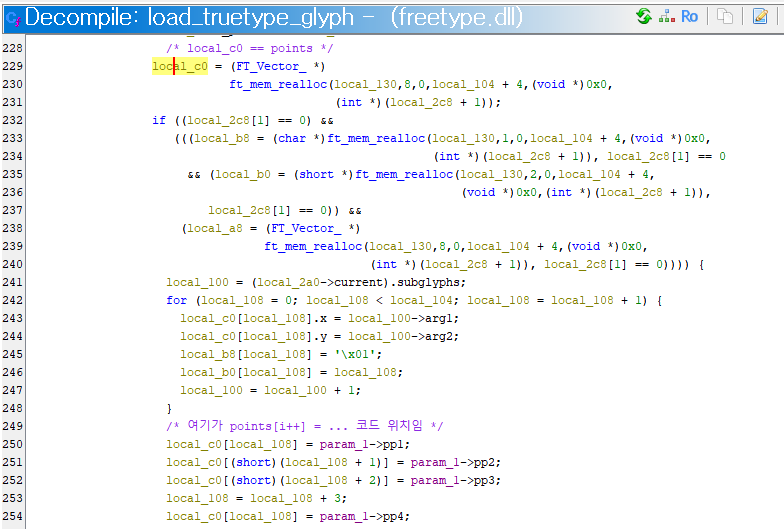Viewport: 784px width, 529px height.
Task: Click the Cf Decompile icon in the title bar
Action: [x=11, y=18]
